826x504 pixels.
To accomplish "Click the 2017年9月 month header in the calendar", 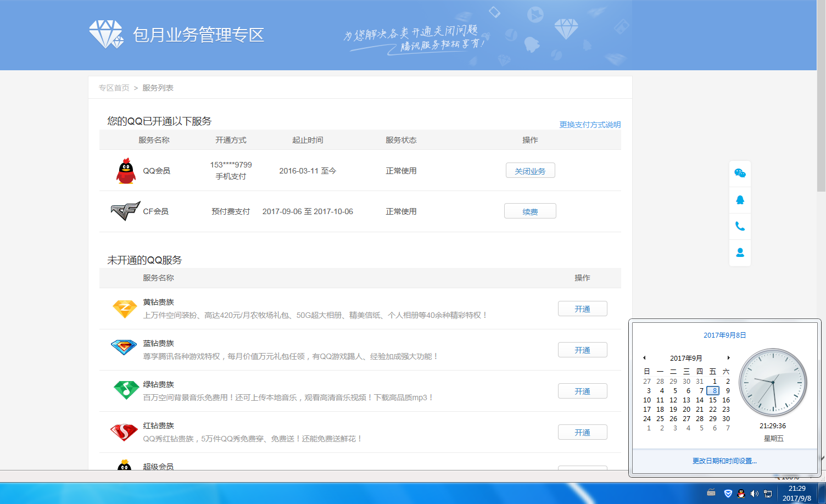I will 686,358.
